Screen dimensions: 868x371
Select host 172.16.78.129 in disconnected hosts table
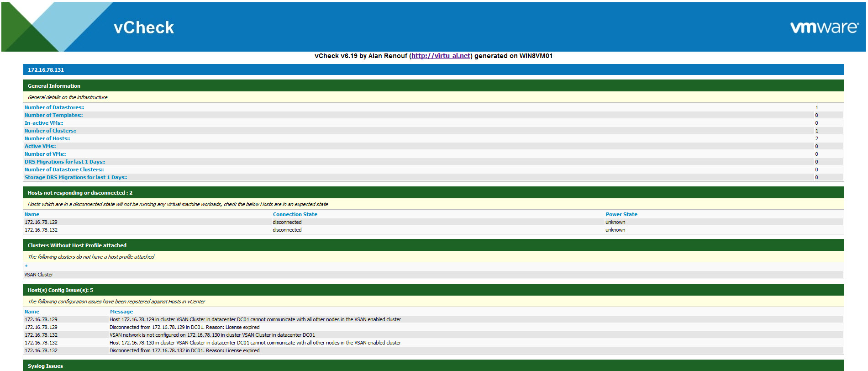(41, 223)
